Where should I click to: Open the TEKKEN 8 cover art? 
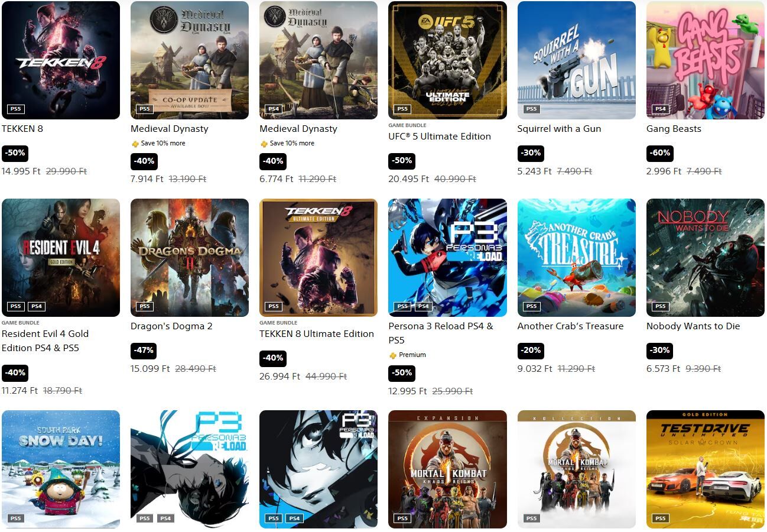point(61,60)
